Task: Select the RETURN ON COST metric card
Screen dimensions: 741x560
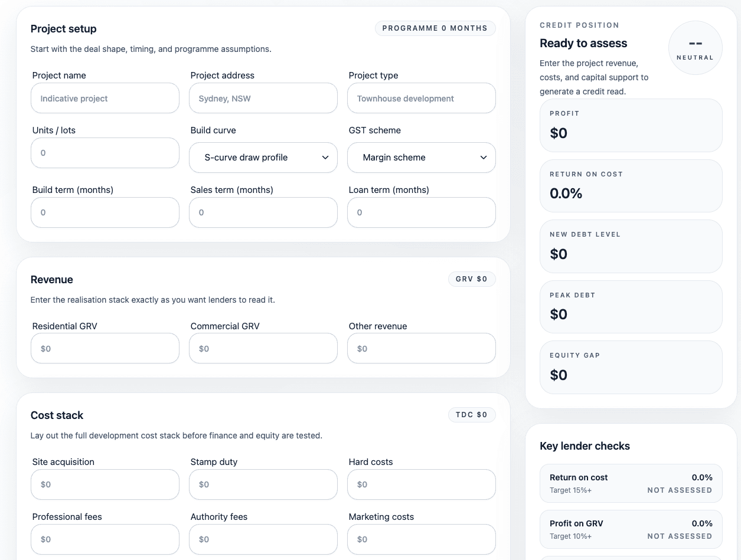Action: pos(631,186)
